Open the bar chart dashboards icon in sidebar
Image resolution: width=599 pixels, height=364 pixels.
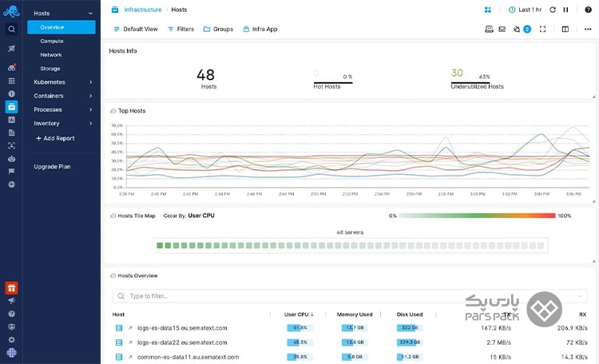click(11, 120)
